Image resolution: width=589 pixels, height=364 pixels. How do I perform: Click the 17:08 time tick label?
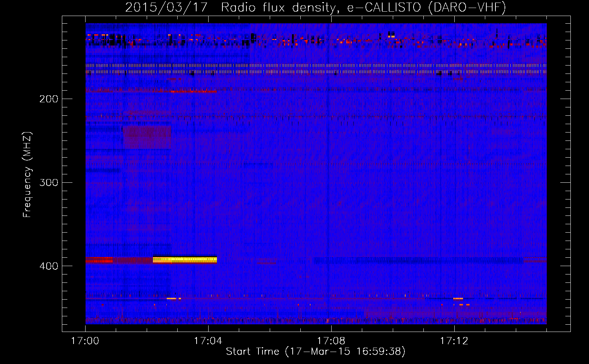pos(331,341)
